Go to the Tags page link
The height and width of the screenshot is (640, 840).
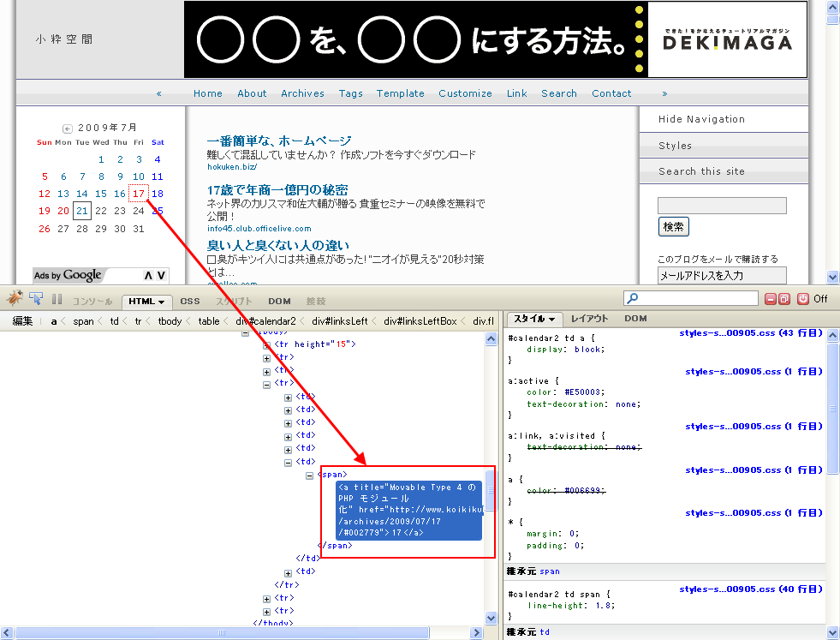(351, 93)
